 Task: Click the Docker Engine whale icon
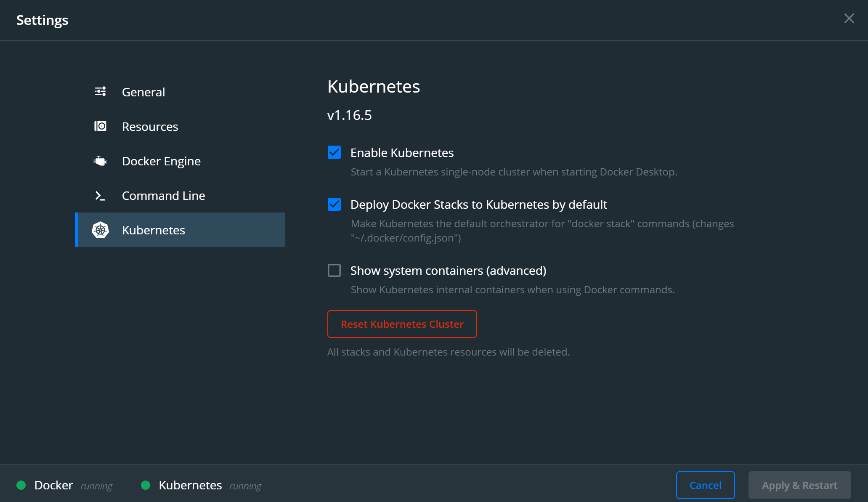point(100,161)
